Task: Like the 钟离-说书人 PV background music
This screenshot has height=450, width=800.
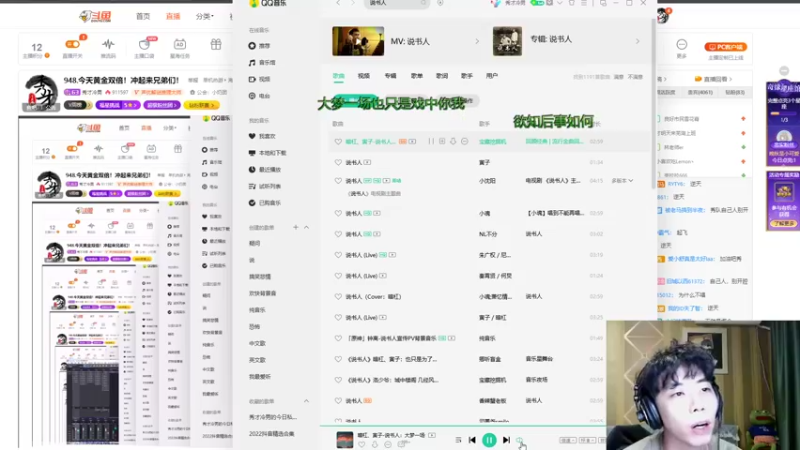Action: (x=338, y=338)
